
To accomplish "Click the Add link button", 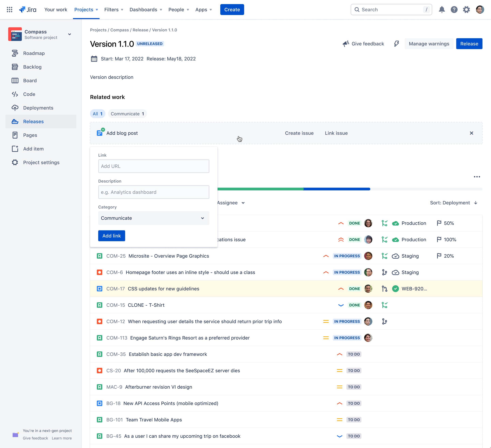I will [x=111, y=236].
